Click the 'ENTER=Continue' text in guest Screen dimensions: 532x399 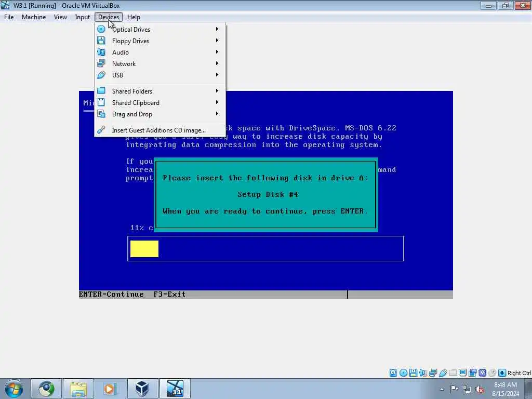[111, 294]
